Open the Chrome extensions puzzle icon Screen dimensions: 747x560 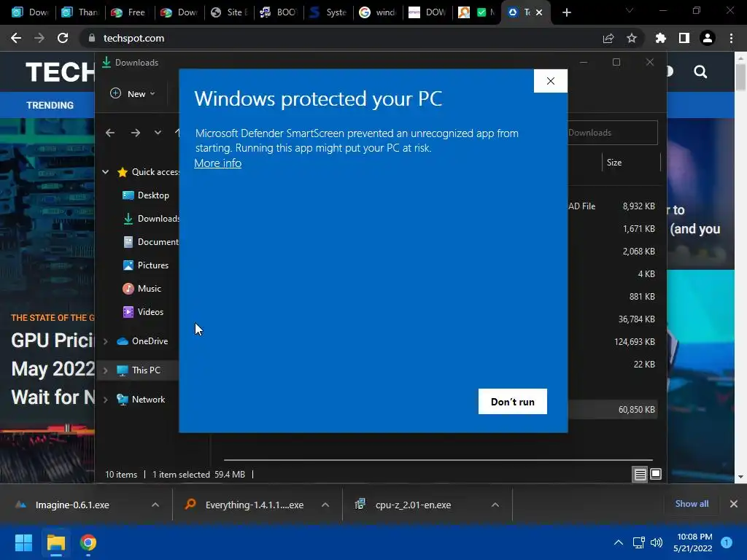coord(660,38)
